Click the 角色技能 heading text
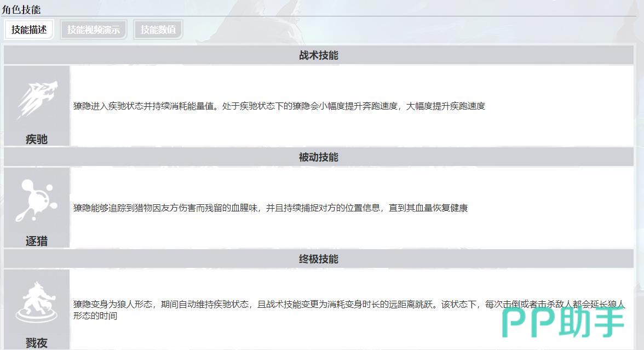The image size is (644, 350). click(x=21, y=9)
